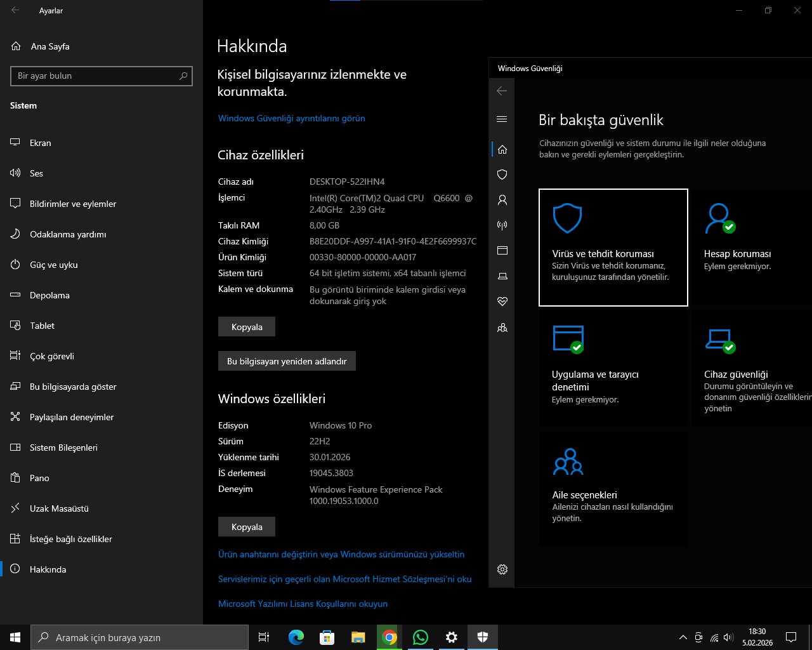Open Microsoft Hizmet Sözleşmesi'ni oku link

[x=345, y=579]
